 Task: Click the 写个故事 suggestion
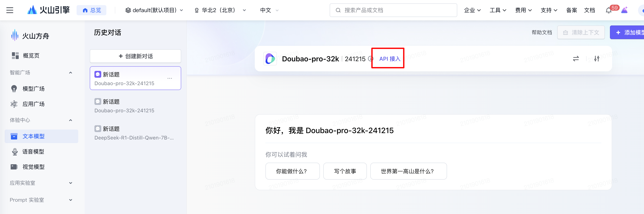pyautogui.click(x=345, y=171)
